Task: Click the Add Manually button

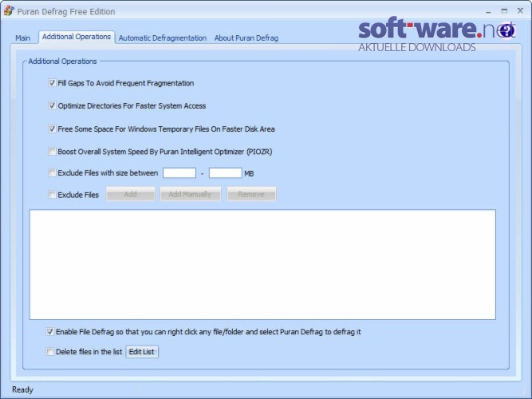Action: pos(191,194)
